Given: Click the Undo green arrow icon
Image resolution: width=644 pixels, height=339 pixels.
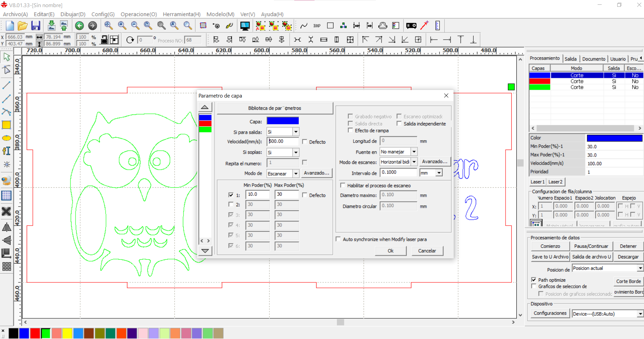Looking at the screenshot, I should tap(80, 26).
